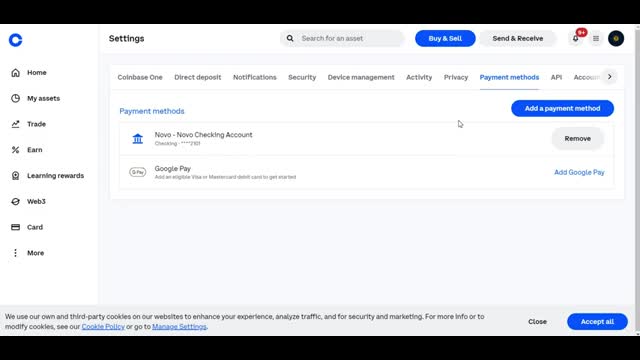Click Add Google Pay link
Image resolution: width=640 pixels, height=360 pixels.
tap(579, 172)
